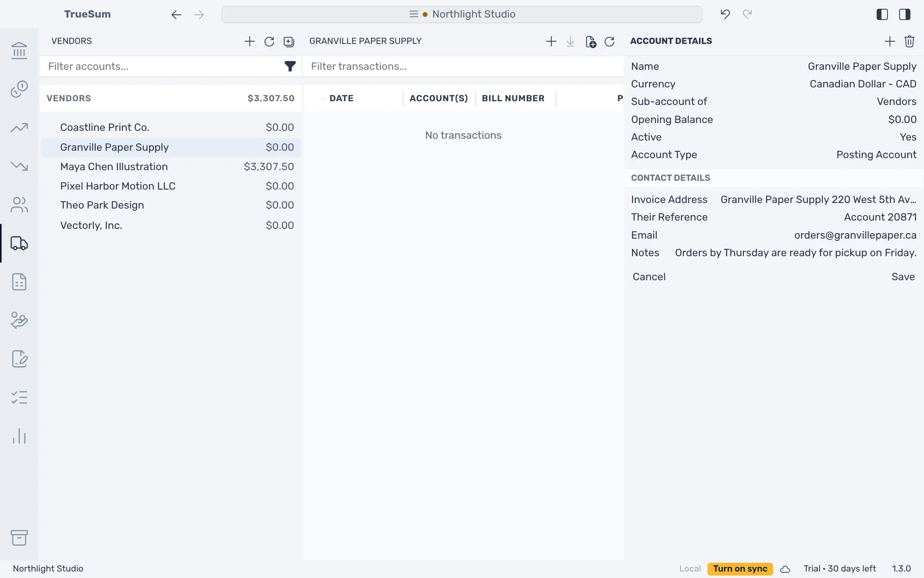Toggle the left sidebar panel icon

click(x=882, y=14)
